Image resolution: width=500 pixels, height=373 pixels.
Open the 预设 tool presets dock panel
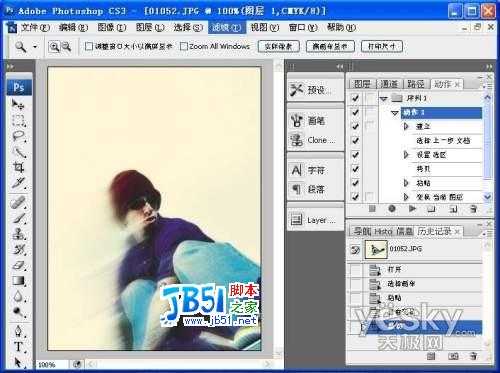pos(315,90)
